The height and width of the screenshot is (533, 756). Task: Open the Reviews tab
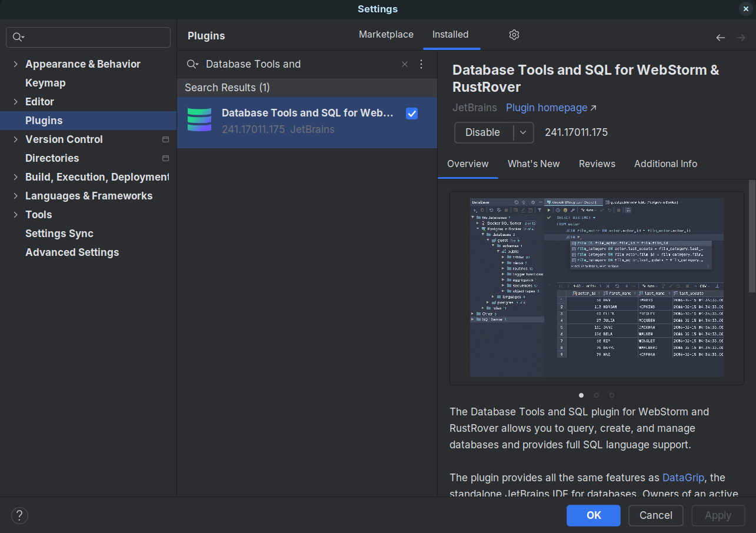pyautogui.click(x=597, y=164)
